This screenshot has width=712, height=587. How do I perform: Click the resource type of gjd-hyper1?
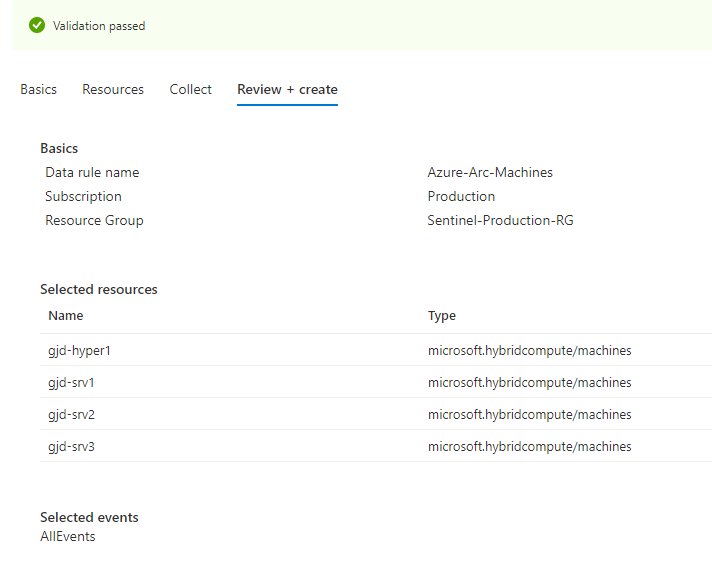529,350
